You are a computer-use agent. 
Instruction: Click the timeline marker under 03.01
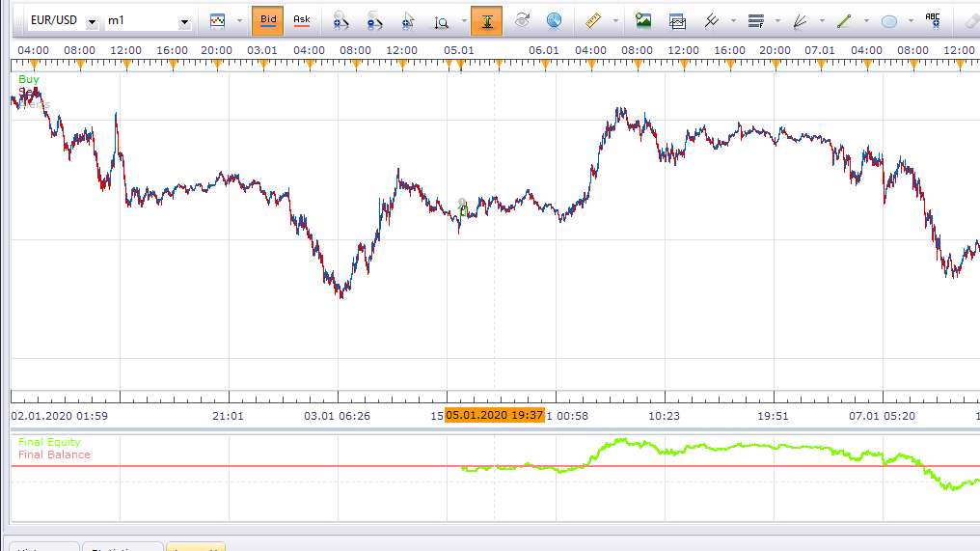(263, 65)
